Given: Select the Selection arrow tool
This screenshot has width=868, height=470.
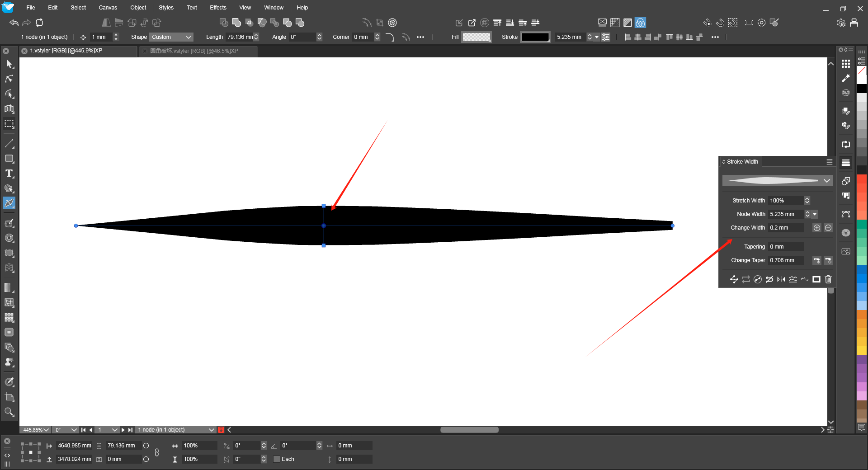Looking at the screenshot, I should (x=9, y=64).
